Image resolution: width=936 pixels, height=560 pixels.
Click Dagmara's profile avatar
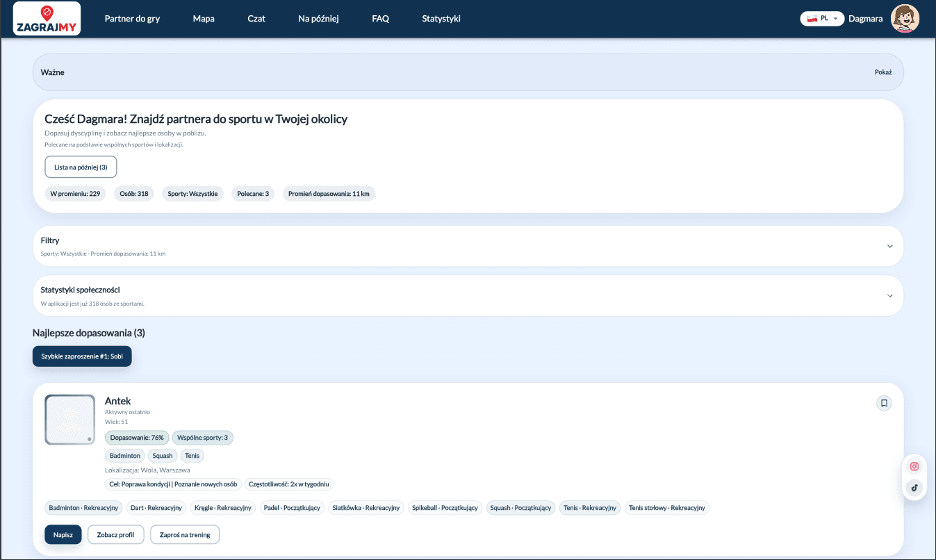click(x=905, y=18)
